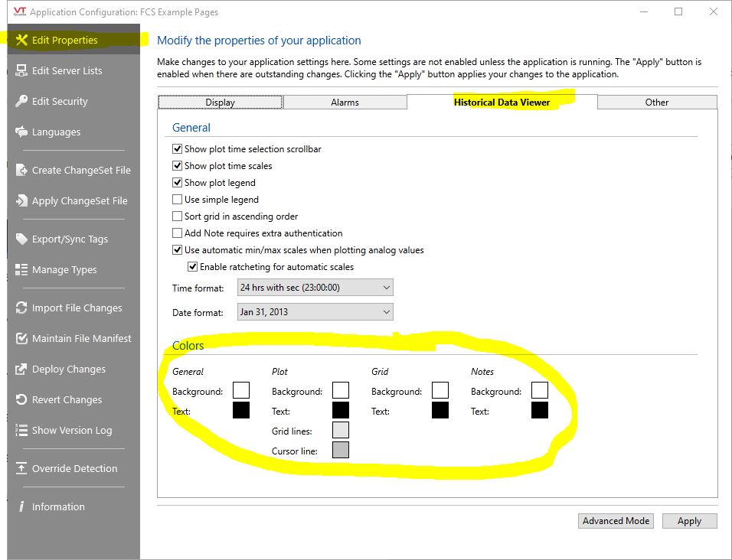732x560 pixels.
Task: Click Show Version Log in sidebar
Action: [72, 430]
